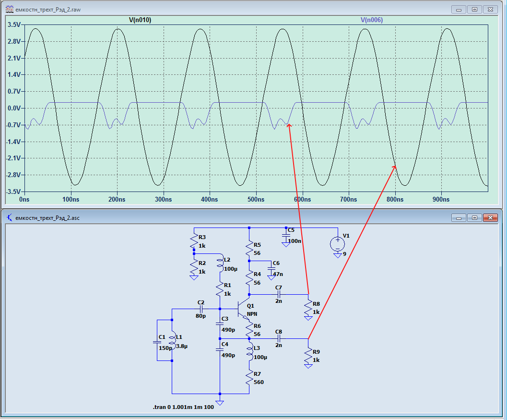This screenshot has height=420, width=507.
Task: Click the 0.0V label on voltage axis
Action: pos(14,108)
